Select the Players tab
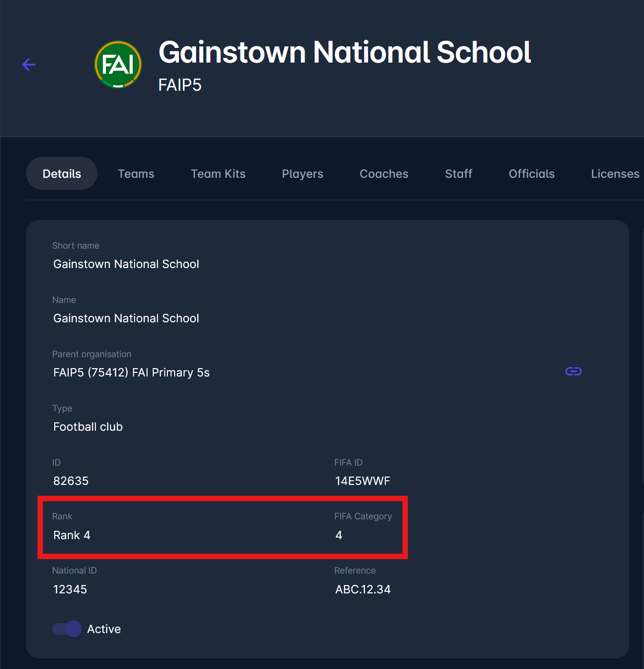644x669 pixels. (302, 174)
